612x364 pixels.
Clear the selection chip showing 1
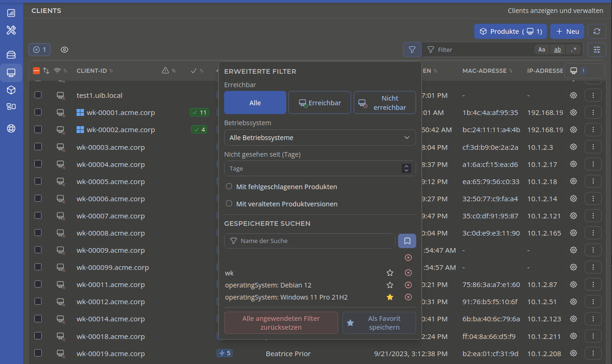click(x=39, y=50)
